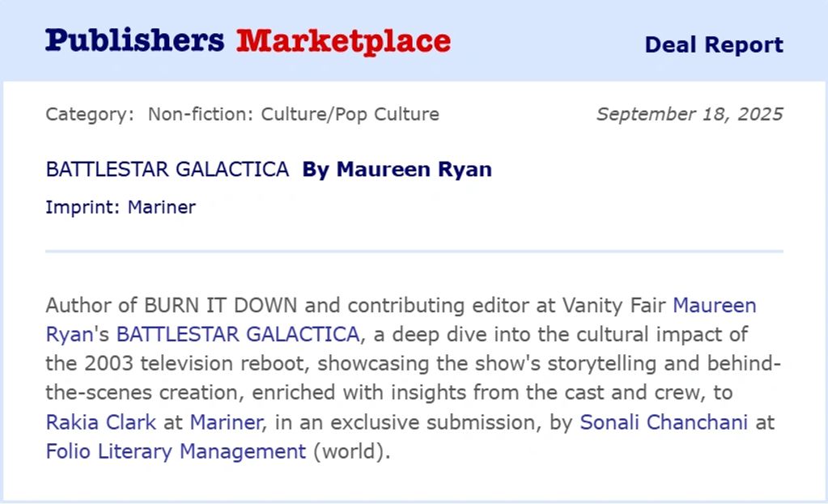
Task: Select "Mariner" on the Imprint line
Action: point(162,207)
